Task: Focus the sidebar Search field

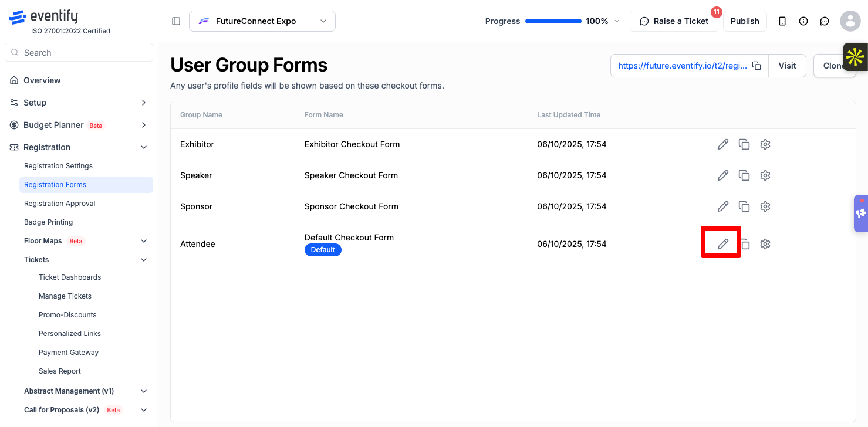Action: (79, 52)
